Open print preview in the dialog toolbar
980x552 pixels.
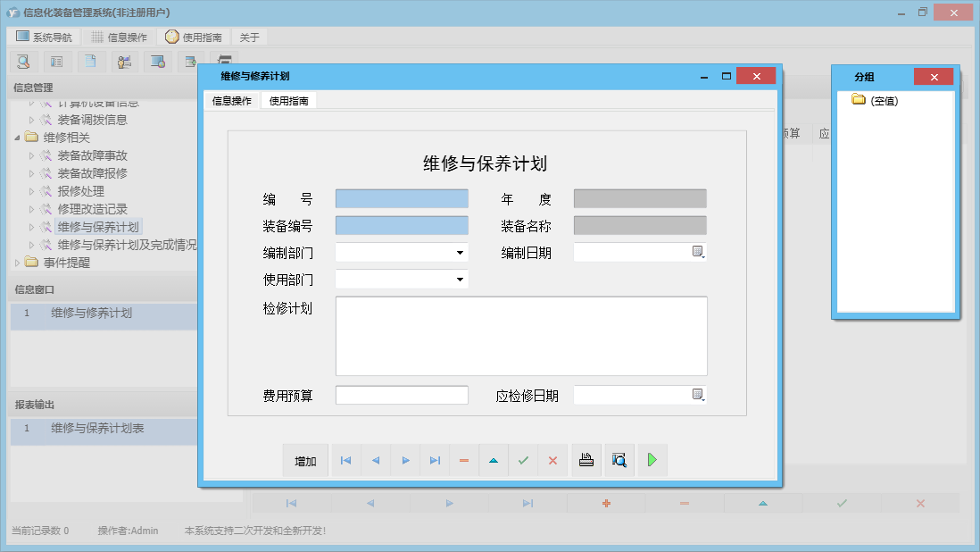click(618, 460)
